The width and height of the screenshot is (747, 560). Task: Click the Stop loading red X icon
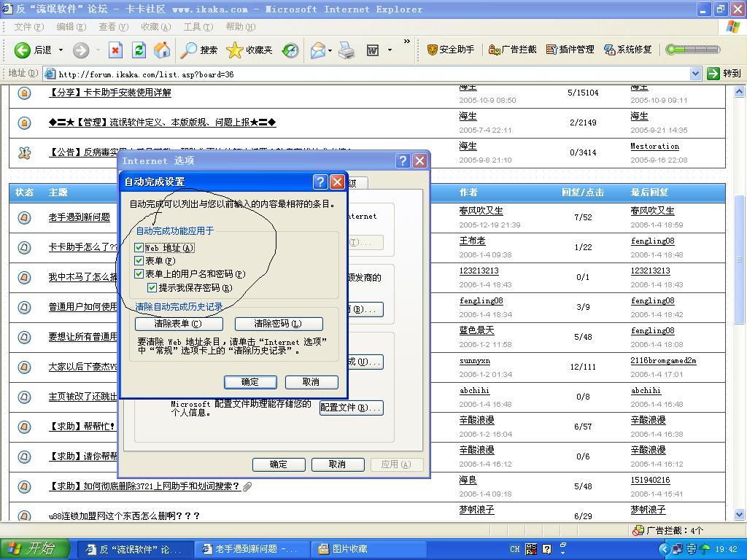(115, 50)
